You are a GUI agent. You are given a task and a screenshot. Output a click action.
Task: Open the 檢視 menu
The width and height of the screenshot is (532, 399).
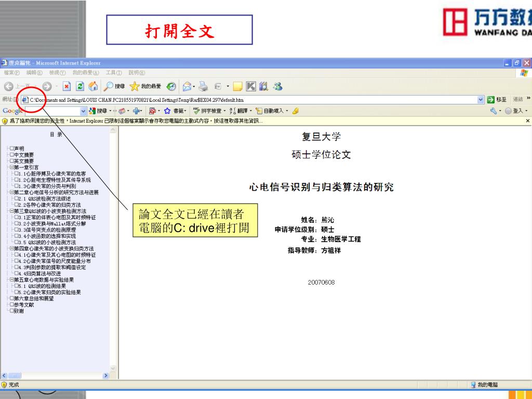coord(57,73)
